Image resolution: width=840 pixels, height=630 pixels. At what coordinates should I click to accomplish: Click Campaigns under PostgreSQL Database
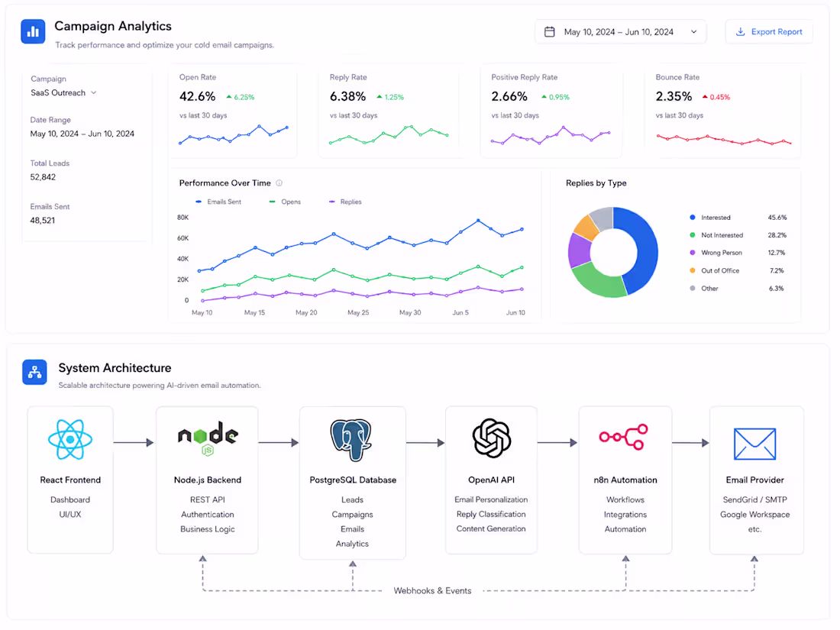pyautogui.click(x=352, y=515)
